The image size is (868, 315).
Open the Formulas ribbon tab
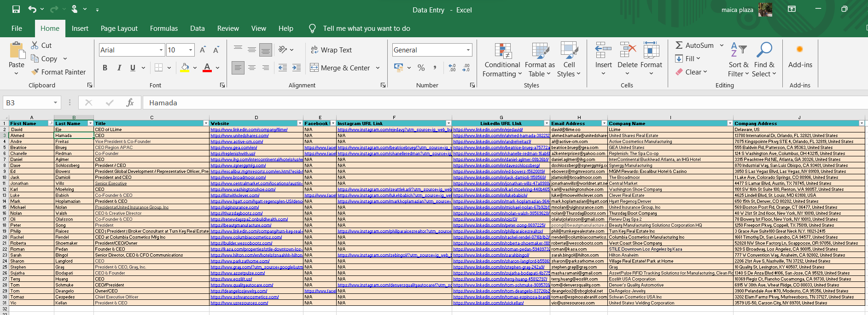pos(164,29)
